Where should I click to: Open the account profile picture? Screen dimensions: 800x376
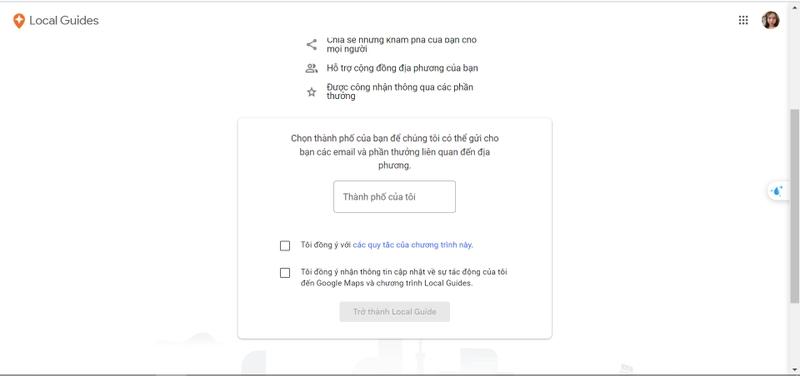(x=770, y=20)
